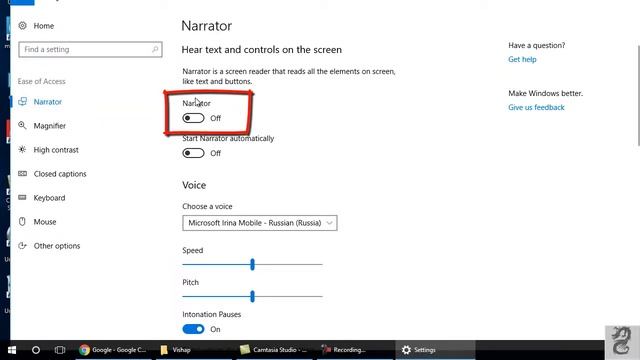Open Keyboard settings page
The image size is (640, 360).
49,198
